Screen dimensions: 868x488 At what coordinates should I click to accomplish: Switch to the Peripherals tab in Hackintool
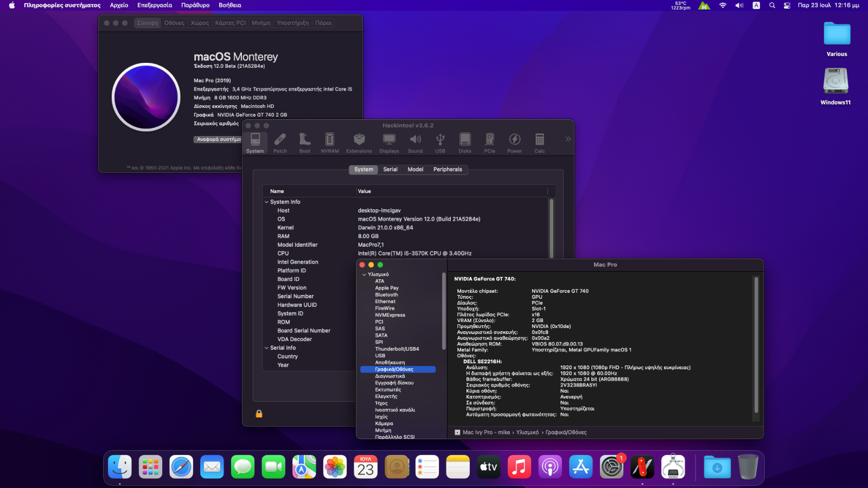tap(448, 169)
